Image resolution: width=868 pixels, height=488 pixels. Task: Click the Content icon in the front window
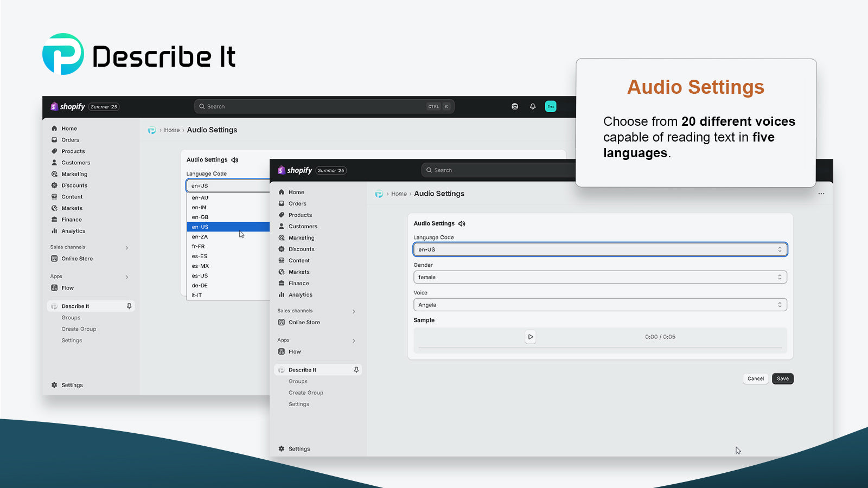pos(282,260)
